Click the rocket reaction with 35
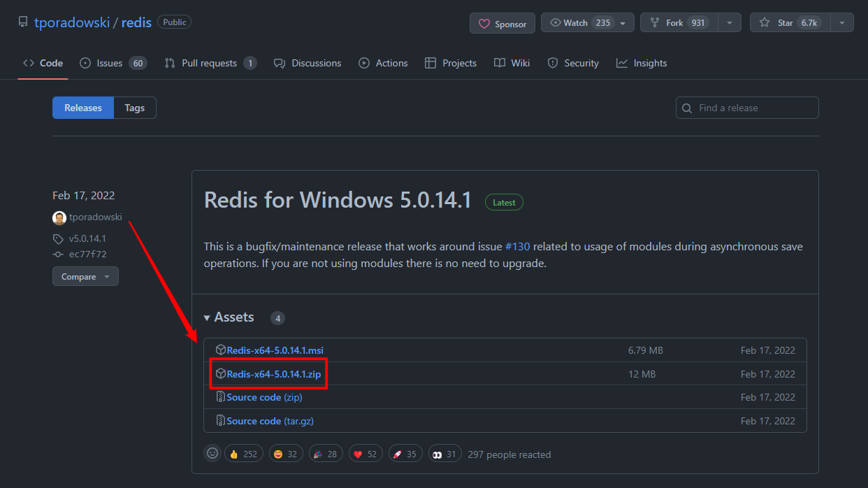This screenshot has height=488, width=868. coord(405,454)
